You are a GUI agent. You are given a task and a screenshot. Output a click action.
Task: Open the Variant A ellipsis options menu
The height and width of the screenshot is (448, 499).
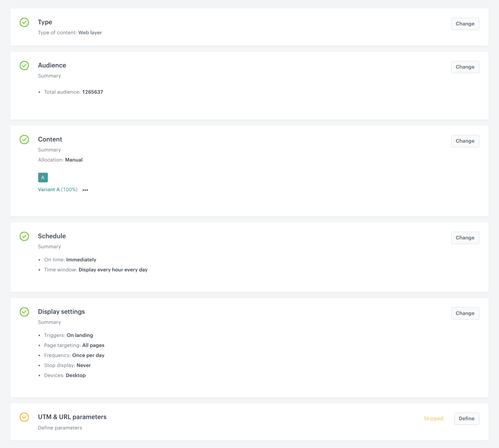(x=85, y=190)
